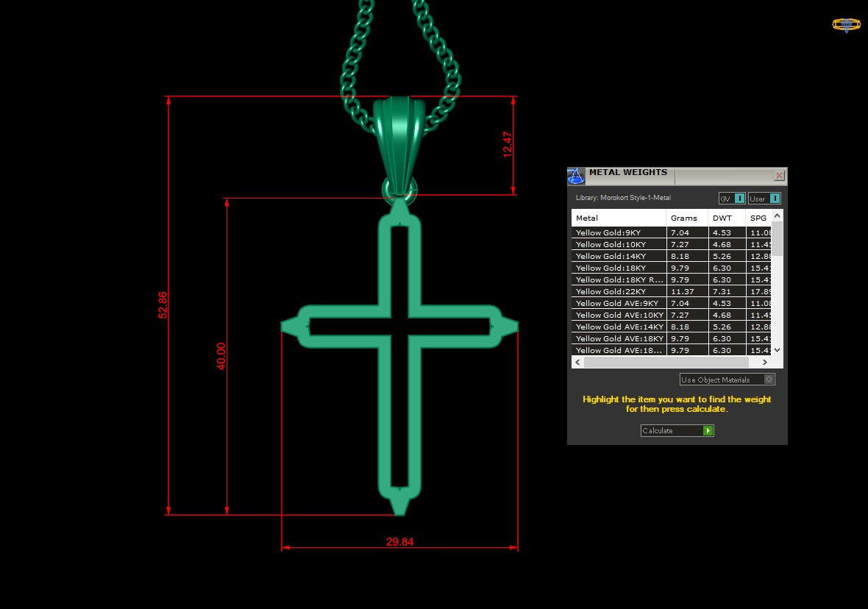
Task: Toggle the GV library switch
Action: [732, 198]
